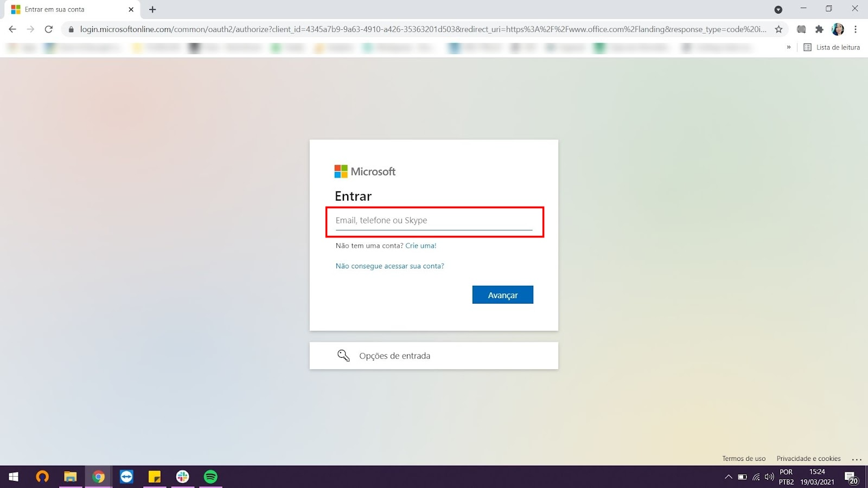Click the key icon in Opções de entrada

(343, 356)
